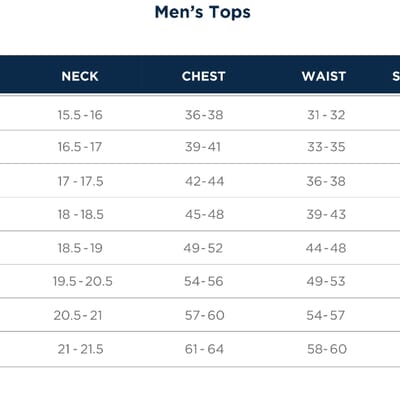Click chest measurement 39-41 cell
This screenshot has height=400, width=400.
point(203,147)
